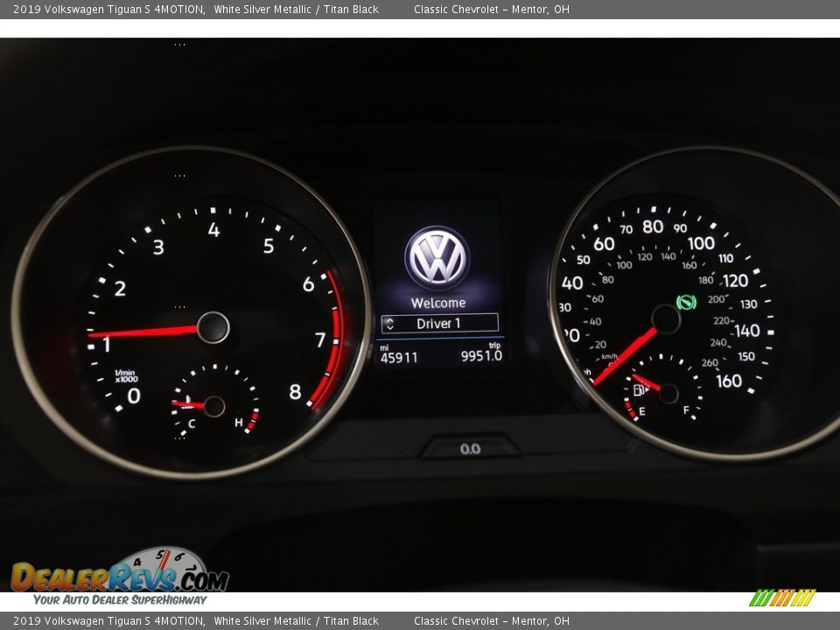Open the Driver 1 profile selector
The image size is (840, 630).
click(x=440, y=323)
